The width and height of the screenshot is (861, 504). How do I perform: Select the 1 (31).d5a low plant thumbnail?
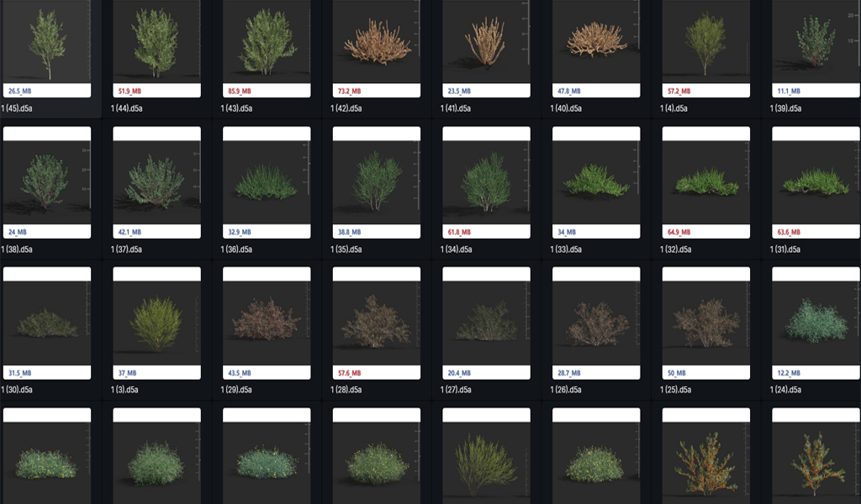(816, 181)
